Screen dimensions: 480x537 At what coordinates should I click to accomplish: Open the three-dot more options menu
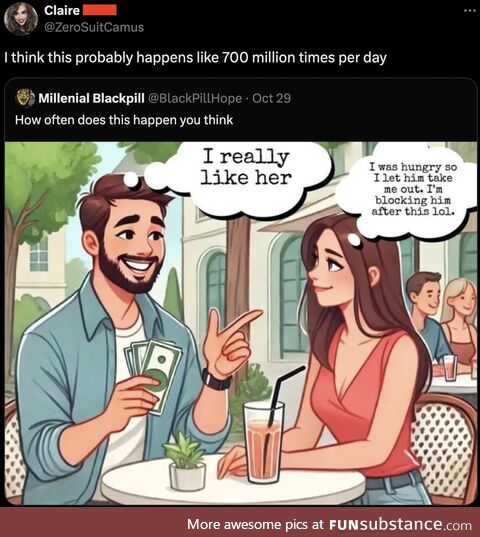tap(470, 11)
